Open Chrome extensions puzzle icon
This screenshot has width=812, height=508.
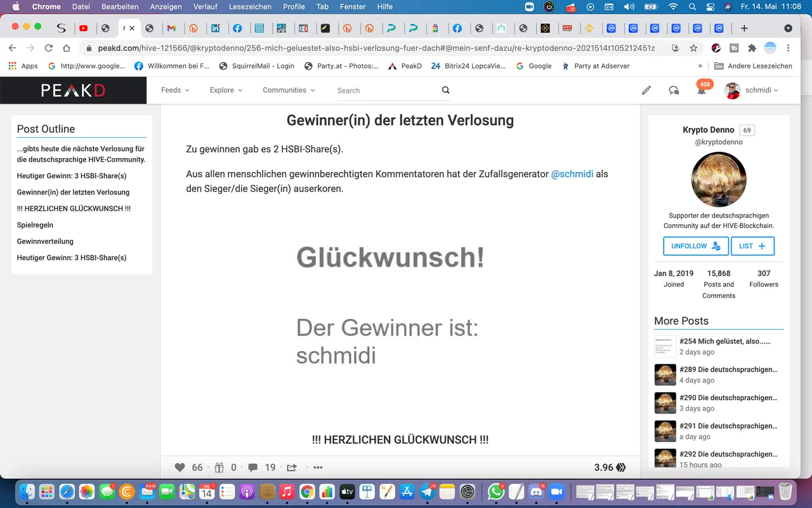click(x=752, y=48)
